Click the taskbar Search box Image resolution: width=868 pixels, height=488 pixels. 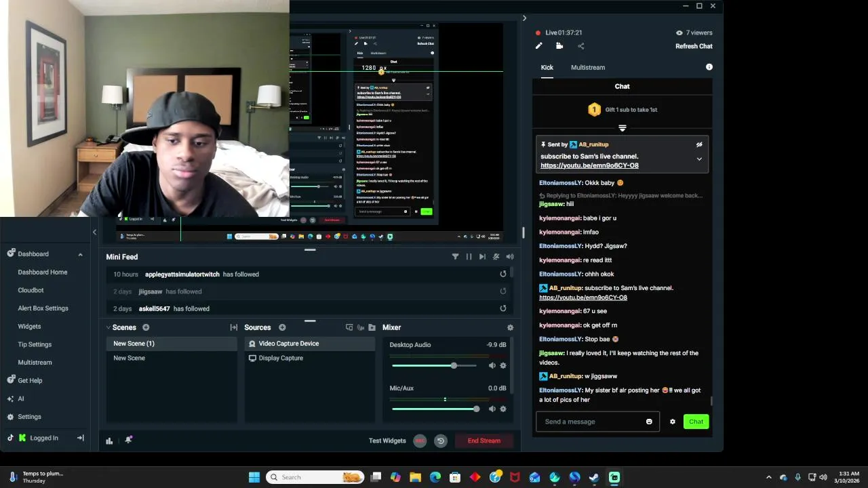(x=315, y=477)
